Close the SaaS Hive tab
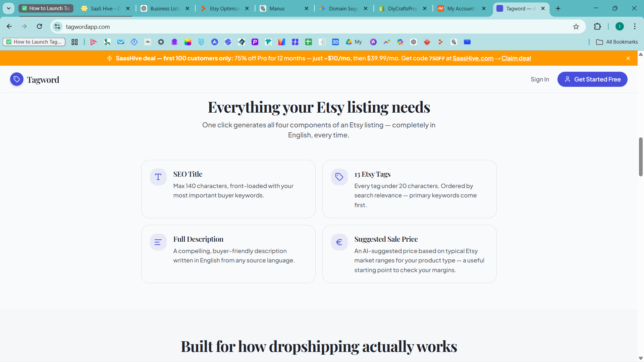644x362 pixels. [x=128, y=8]
